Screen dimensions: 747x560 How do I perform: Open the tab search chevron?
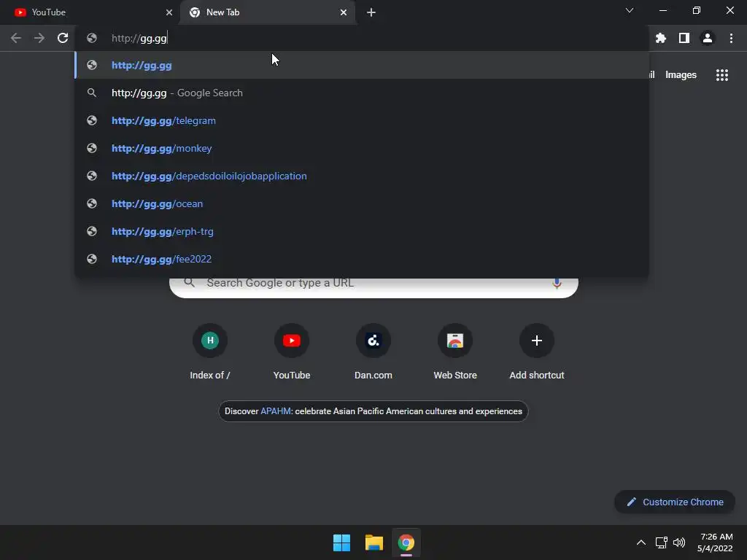(x=630, y=10)
